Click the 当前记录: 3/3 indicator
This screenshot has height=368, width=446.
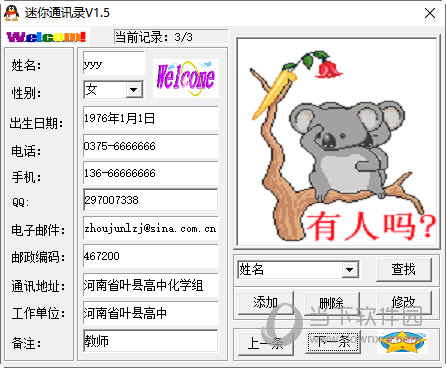click(171, 37)
